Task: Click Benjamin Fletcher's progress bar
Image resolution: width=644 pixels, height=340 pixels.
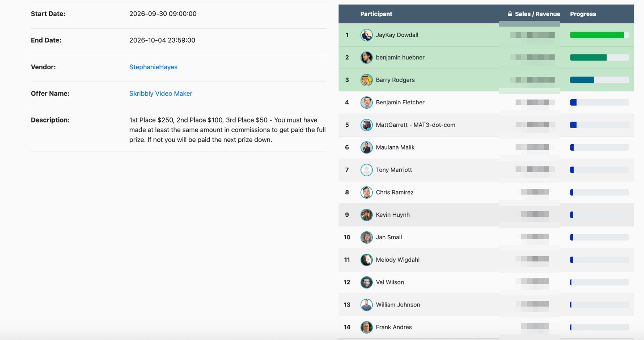Action: tap(599, 103)
